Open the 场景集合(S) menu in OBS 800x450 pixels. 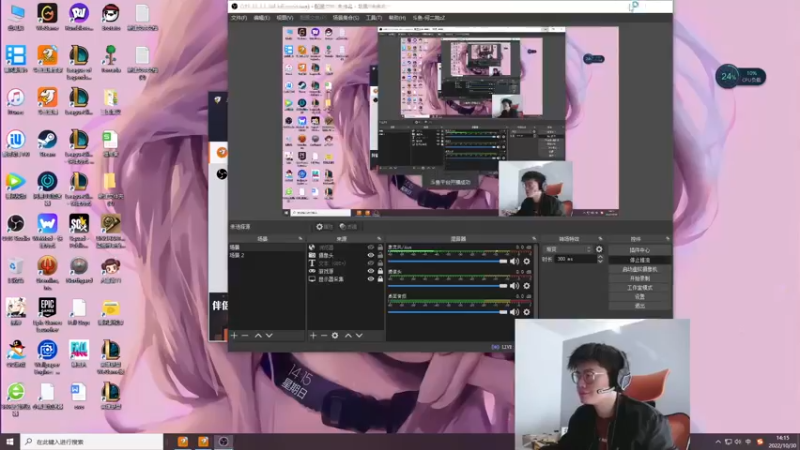click(x=346, y=18)
